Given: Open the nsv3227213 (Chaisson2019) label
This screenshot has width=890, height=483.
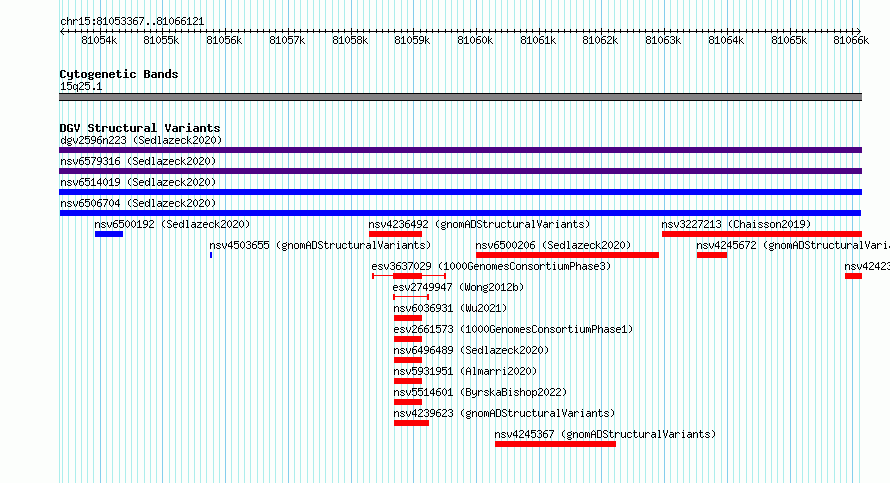Looking at the screenshot, I should (736, 224).
